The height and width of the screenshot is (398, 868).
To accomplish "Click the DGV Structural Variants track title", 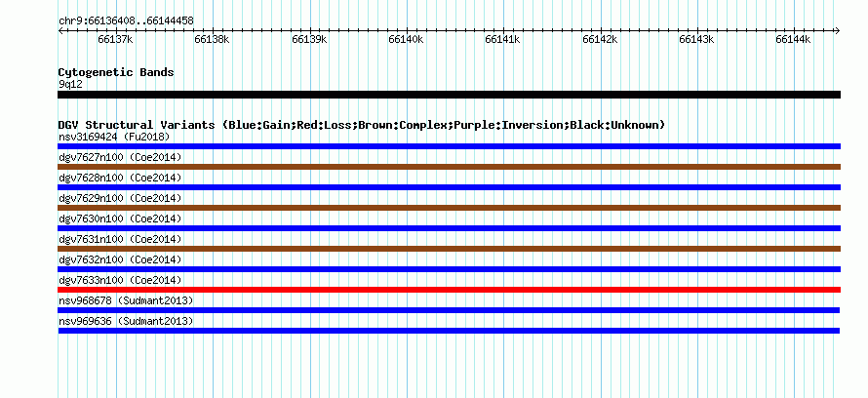I will pyautogui.click(x=362, y=125).
